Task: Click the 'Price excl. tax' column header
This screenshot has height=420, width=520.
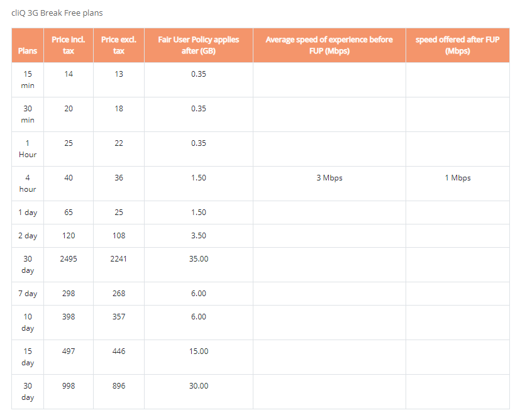Action: click(x=119, y=45)
